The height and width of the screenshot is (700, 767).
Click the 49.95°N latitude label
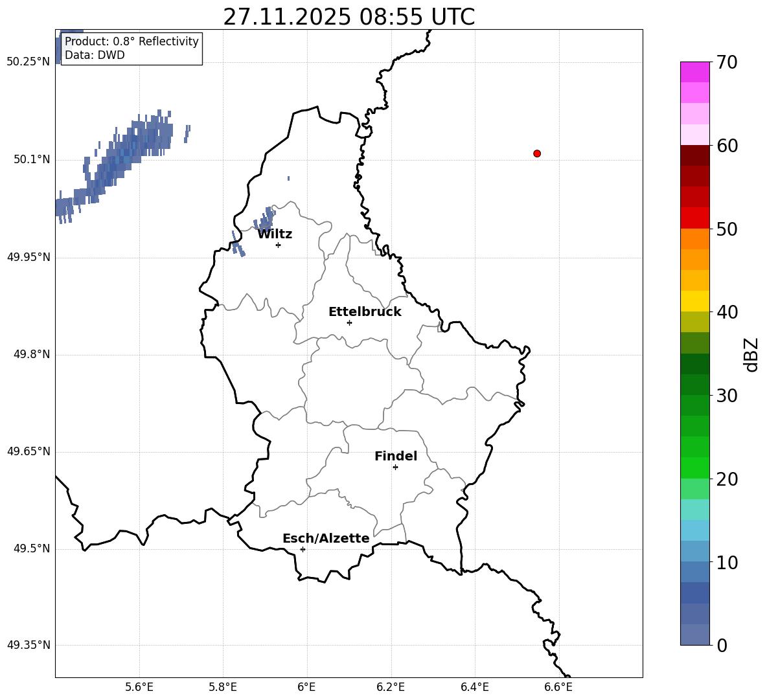tap(29, 257)
